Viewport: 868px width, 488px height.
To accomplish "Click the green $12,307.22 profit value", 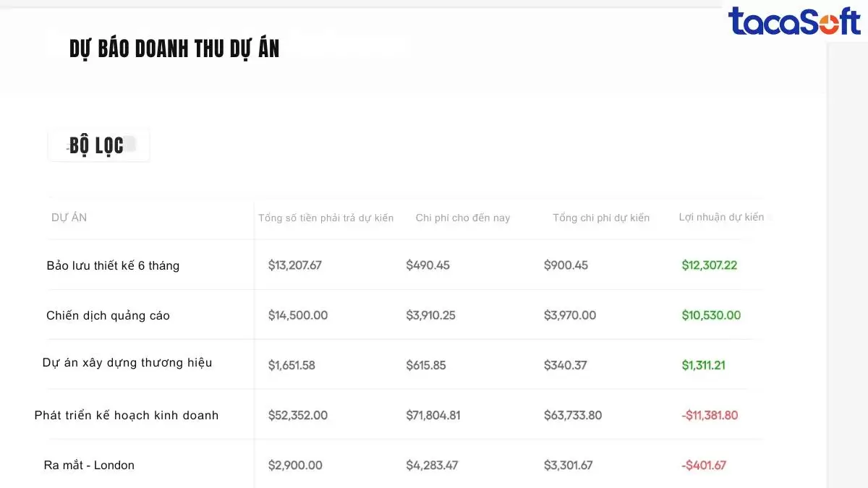I will 709,265.
